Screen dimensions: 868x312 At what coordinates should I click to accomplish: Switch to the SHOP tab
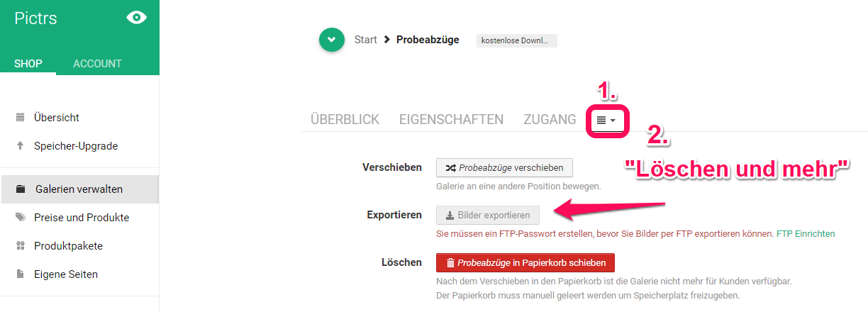28,64
